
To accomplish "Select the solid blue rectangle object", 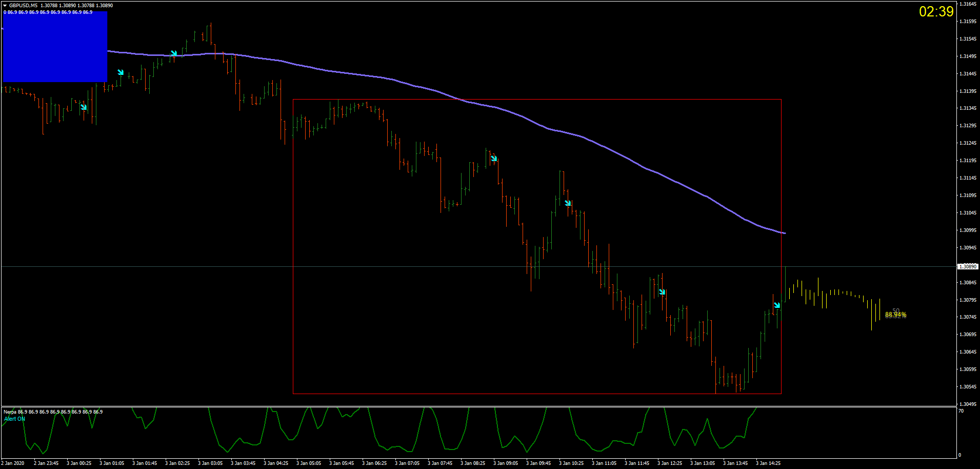I will click(55, 46).
